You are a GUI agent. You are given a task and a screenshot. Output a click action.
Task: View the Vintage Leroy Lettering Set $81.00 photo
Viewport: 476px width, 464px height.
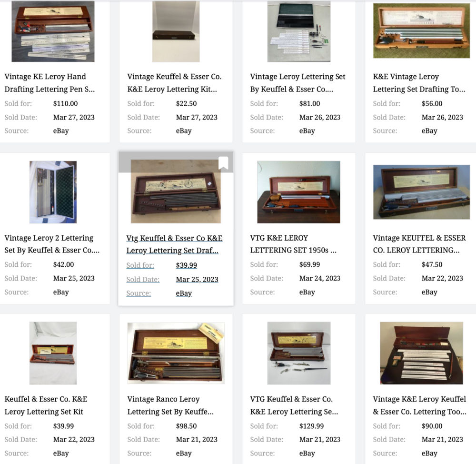pos(299,31)
